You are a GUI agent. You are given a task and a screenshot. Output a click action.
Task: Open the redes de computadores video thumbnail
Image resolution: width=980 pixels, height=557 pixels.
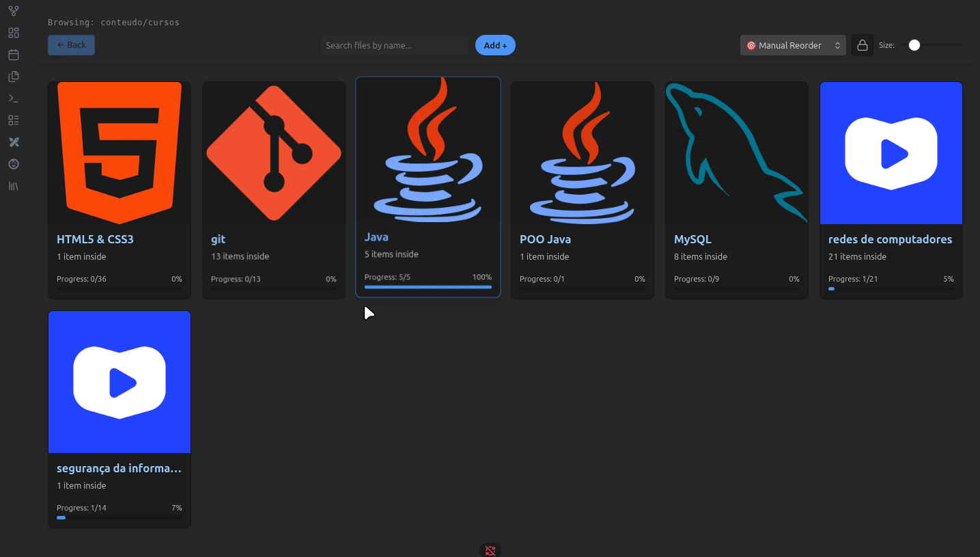891,153
